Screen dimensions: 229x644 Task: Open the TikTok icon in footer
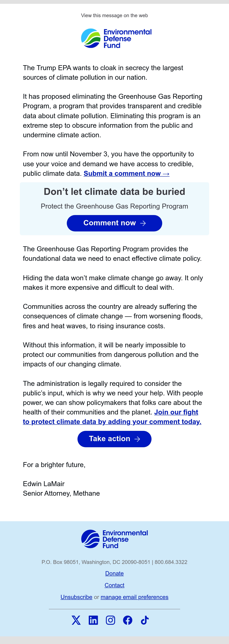(145, 620)
